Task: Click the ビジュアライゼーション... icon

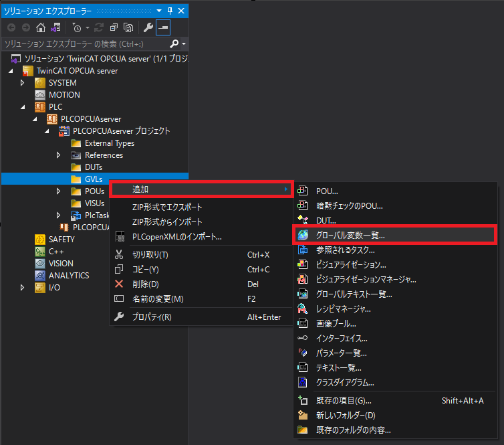Action: pos(302,264)
